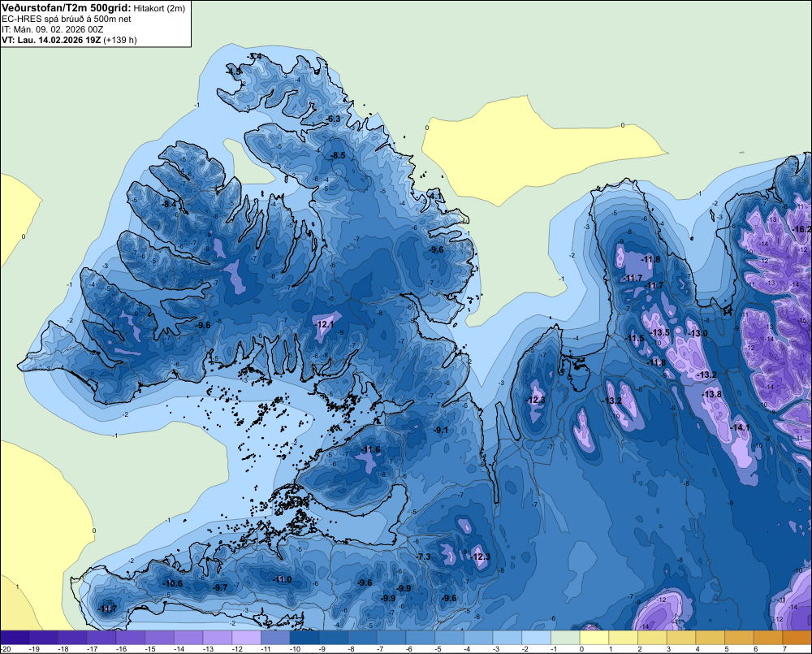Select the 'IT: Mán. 09. 02. 2026 00Z' line
This screenshot has width=812, height=654.
[52, 29]
